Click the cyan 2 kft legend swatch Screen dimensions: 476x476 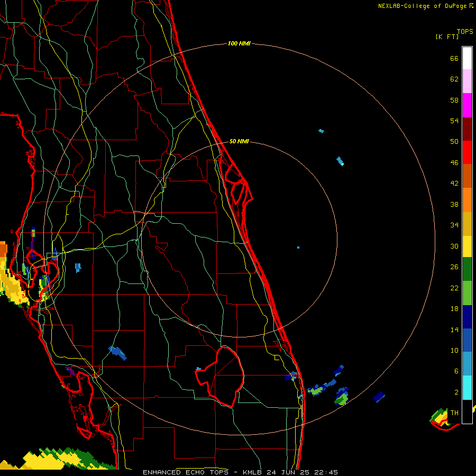coord(467,388)
